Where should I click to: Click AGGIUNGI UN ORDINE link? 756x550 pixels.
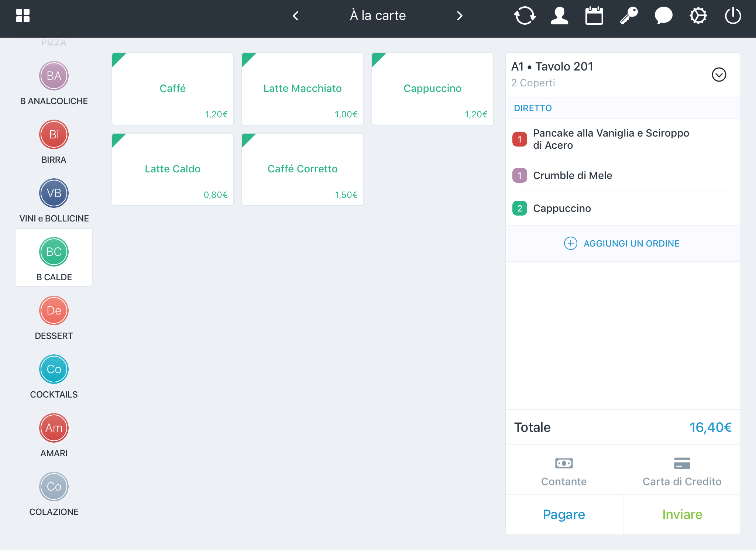coord(632,244)
